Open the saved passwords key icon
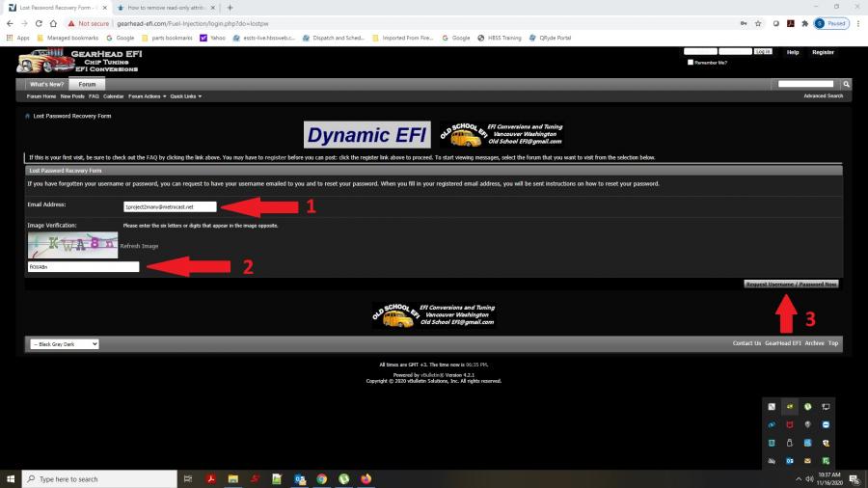Viewport: 868px width, 488px height. coord(742,23)
